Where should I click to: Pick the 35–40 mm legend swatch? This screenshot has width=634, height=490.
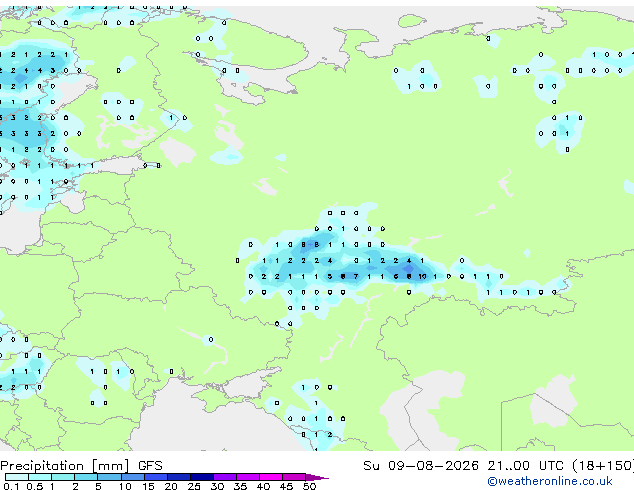248,477
